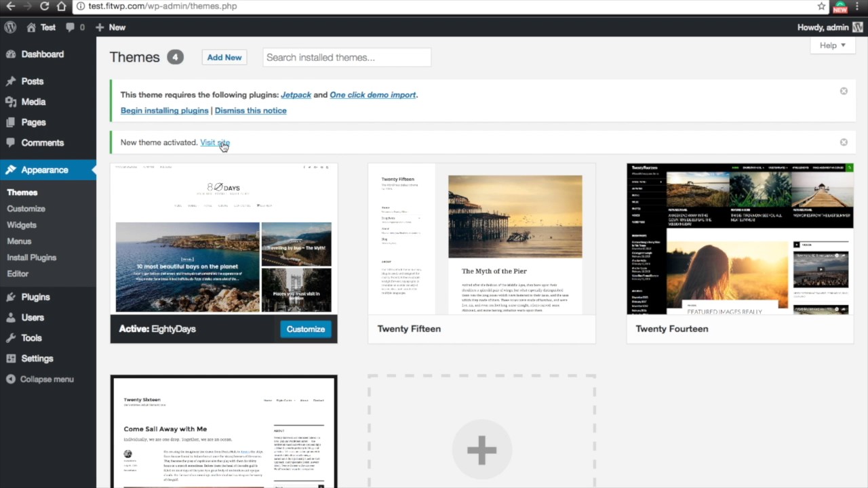Click the Settings icon in sidebar
868x488 pixels.
(x=11, y=358)
